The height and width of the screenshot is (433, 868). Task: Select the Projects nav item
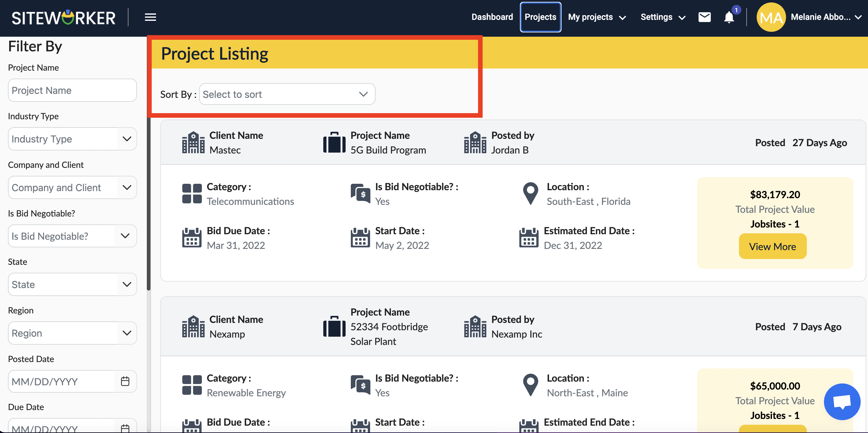tap(540, 17)
